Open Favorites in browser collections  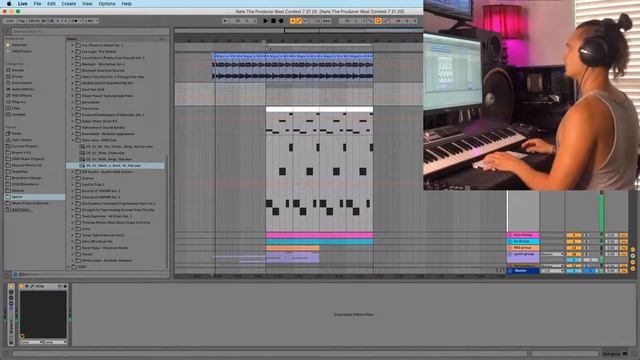click(19, 45)
